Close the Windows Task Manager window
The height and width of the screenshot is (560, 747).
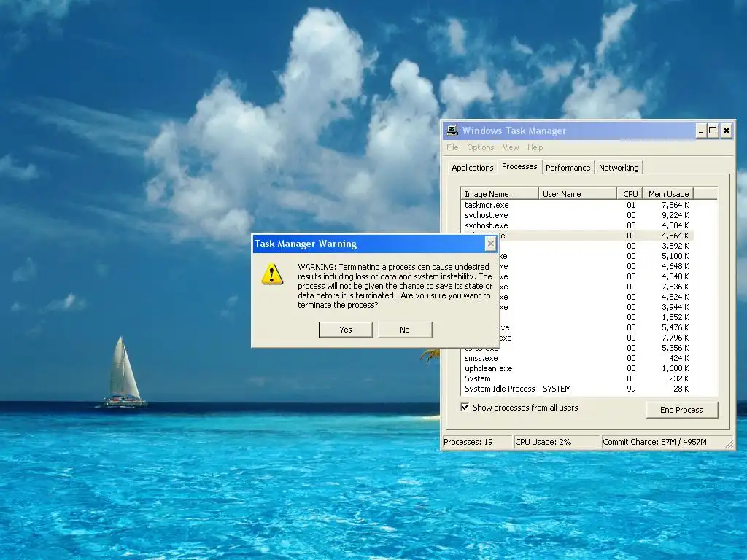[x=726, y=131]
